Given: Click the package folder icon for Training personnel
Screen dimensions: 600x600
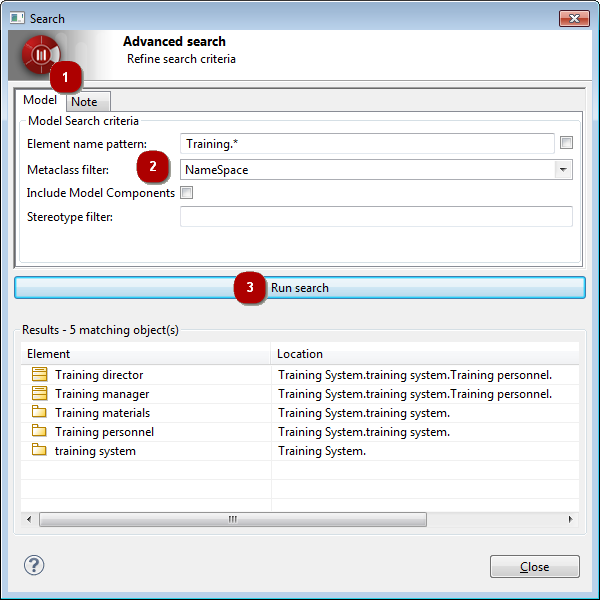Looking at the screenshot, I should [x=40, y=432].
